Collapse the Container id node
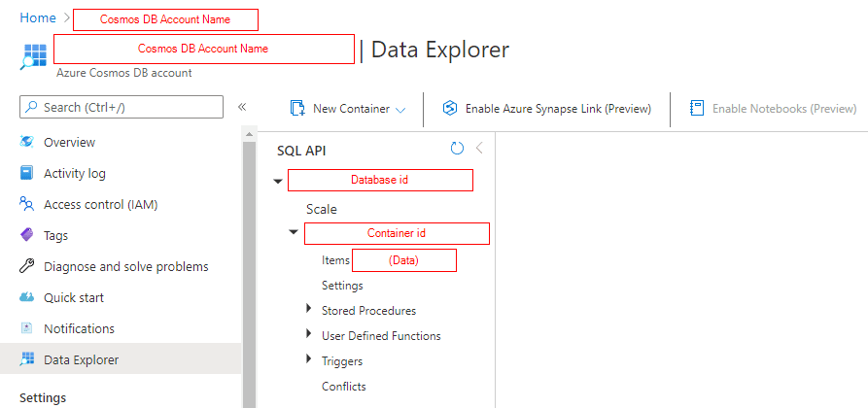 point(294,232)
